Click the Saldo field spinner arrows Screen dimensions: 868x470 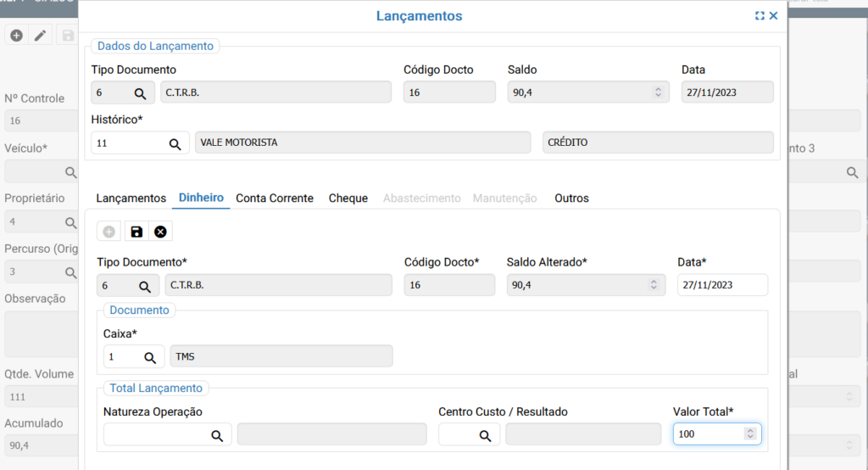click(x=658, y=92)
